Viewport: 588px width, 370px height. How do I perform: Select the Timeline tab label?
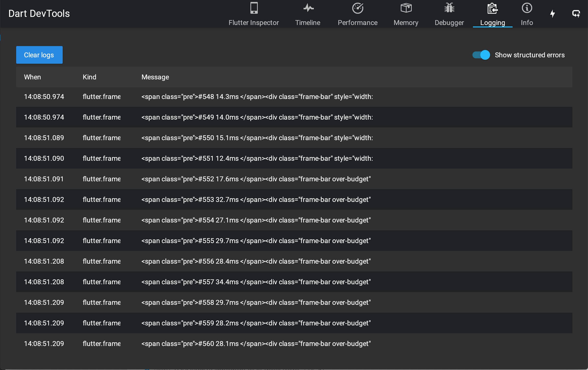pyautogui.click(x=308, y=23)
